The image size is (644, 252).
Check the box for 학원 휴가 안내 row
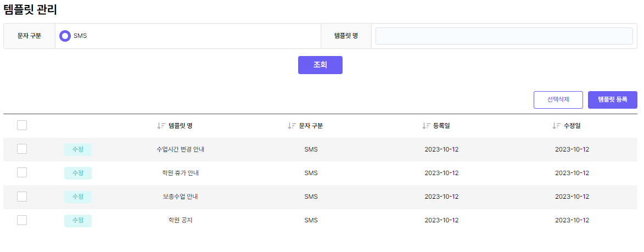[22, 172]
